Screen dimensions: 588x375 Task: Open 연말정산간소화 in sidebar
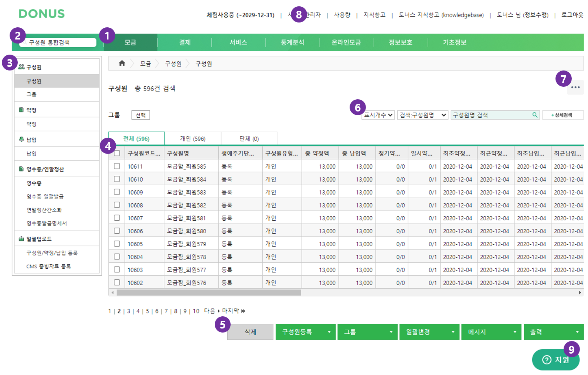pyautogui.click(x=44, y=210)
